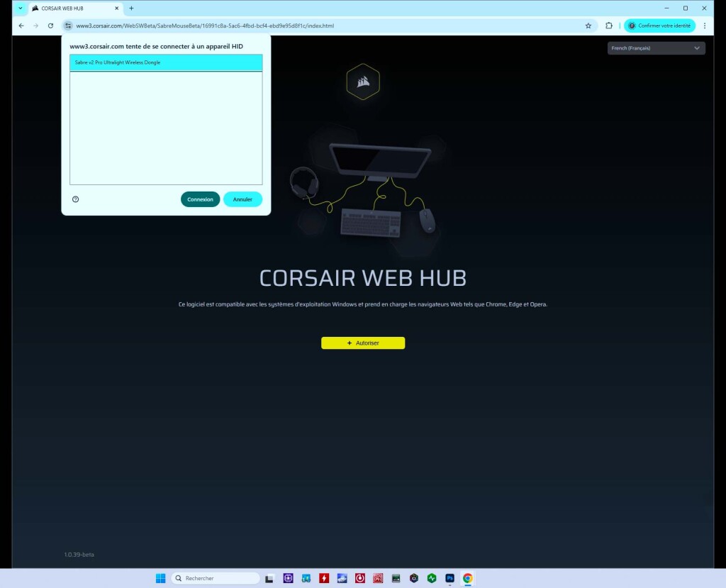726x588 pixels.
Task: Click the Rechercher taskbar search box
Action: click(x=216, y=578)
